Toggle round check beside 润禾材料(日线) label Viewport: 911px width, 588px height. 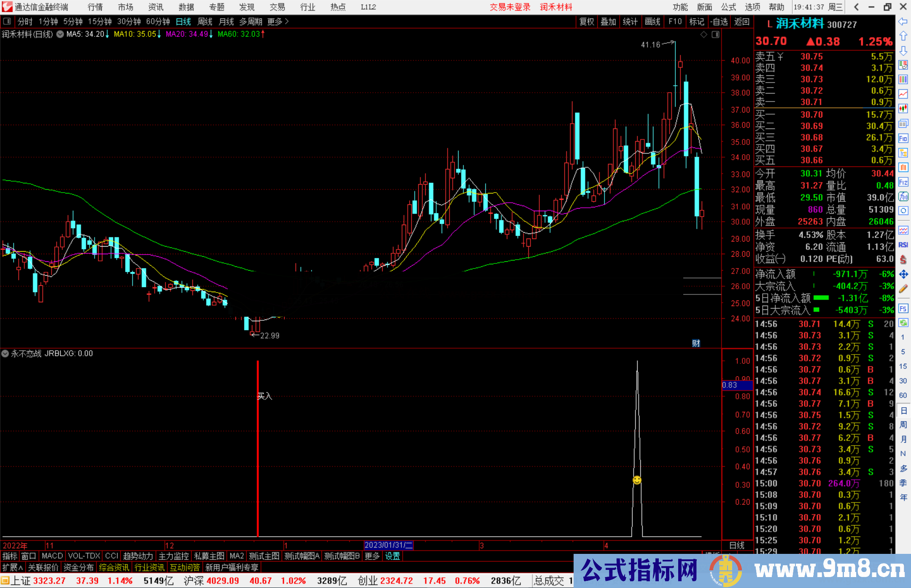click(x=60, y=34)
